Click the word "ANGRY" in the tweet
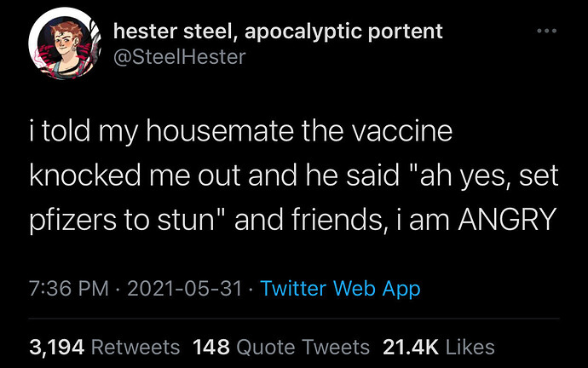 506,219
